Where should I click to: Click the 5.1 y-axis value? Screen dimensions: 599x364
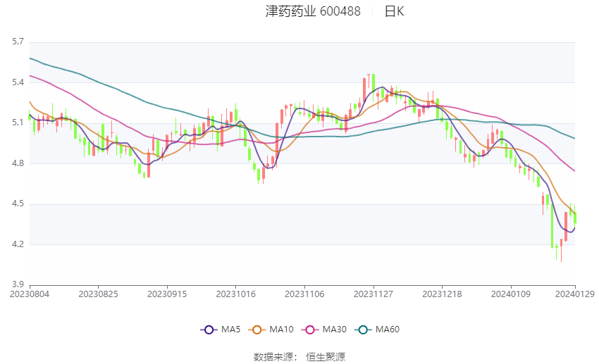(x=18, y=123)
